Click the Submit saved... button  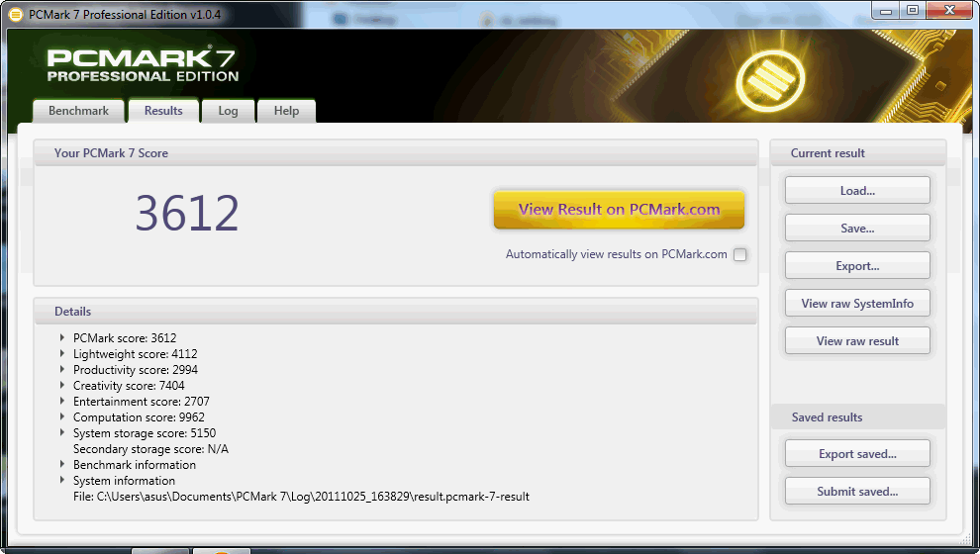point(857,491)
